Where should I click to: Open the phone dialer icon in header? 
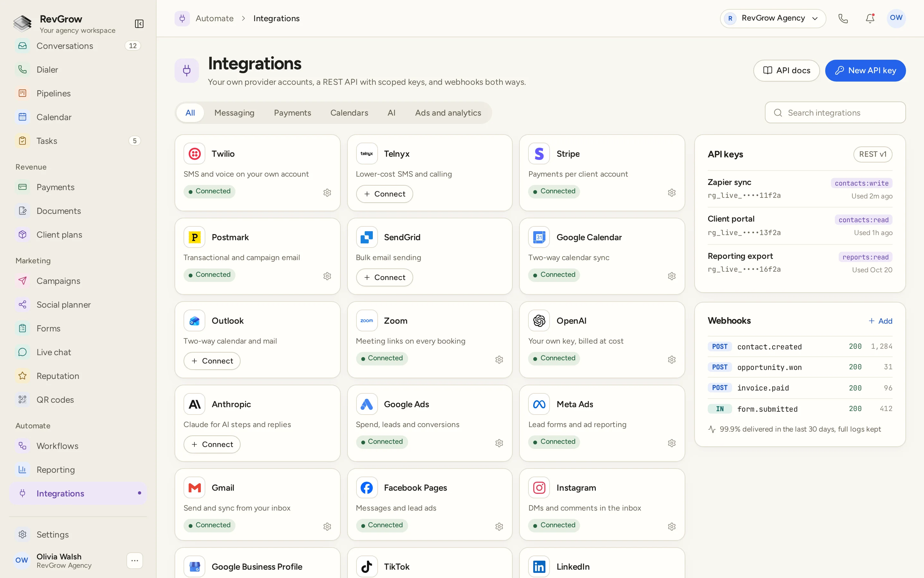pyautogui.click(x=843, y=18)
